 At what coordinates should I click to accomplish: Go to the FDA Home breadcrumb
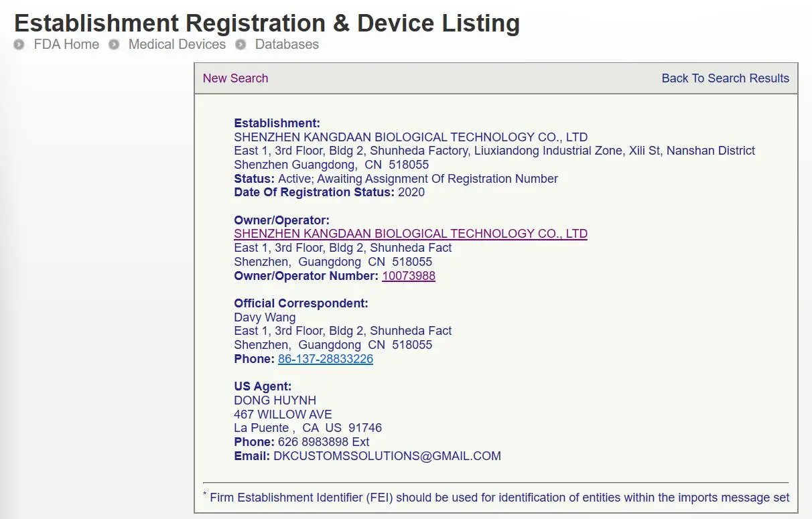[x=66, y=45]
